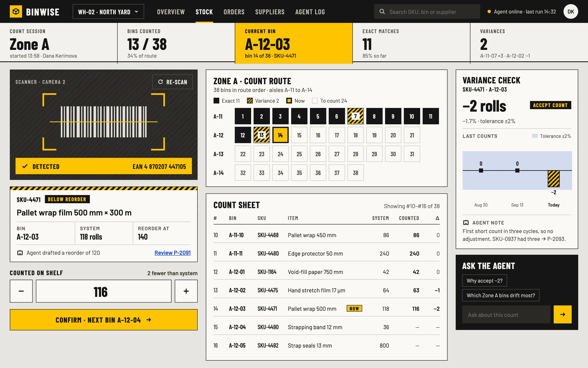Select route bin 38 in aisle A-14
Viewport: 588px width, 368px height.
(x=355, y=173)
